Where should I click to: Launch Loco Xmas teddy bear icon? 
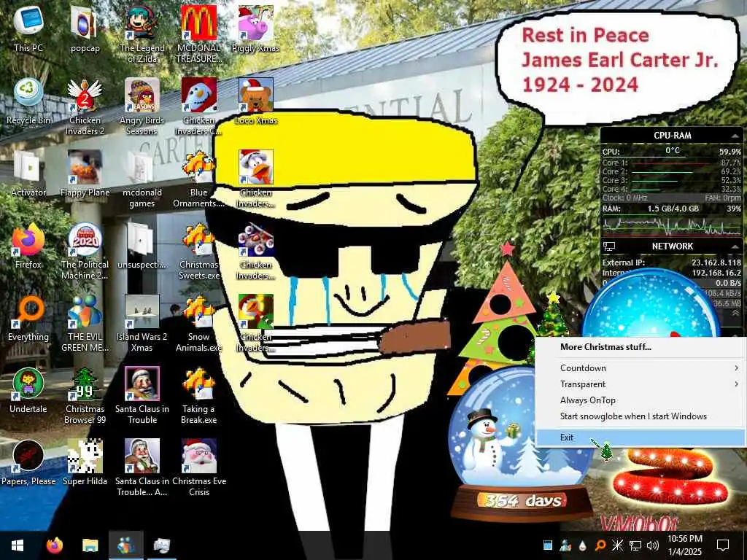click(256, 101)
